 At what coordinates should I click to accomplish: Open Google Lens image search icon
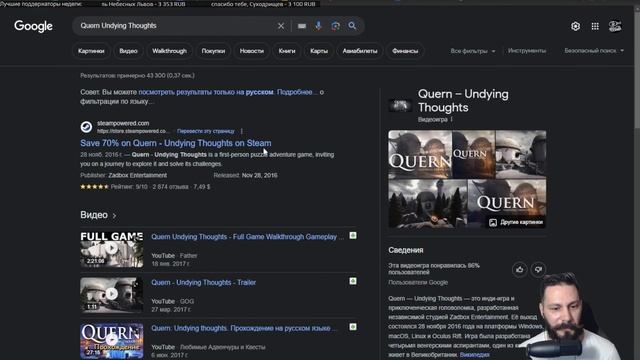(x=336, y=26)
